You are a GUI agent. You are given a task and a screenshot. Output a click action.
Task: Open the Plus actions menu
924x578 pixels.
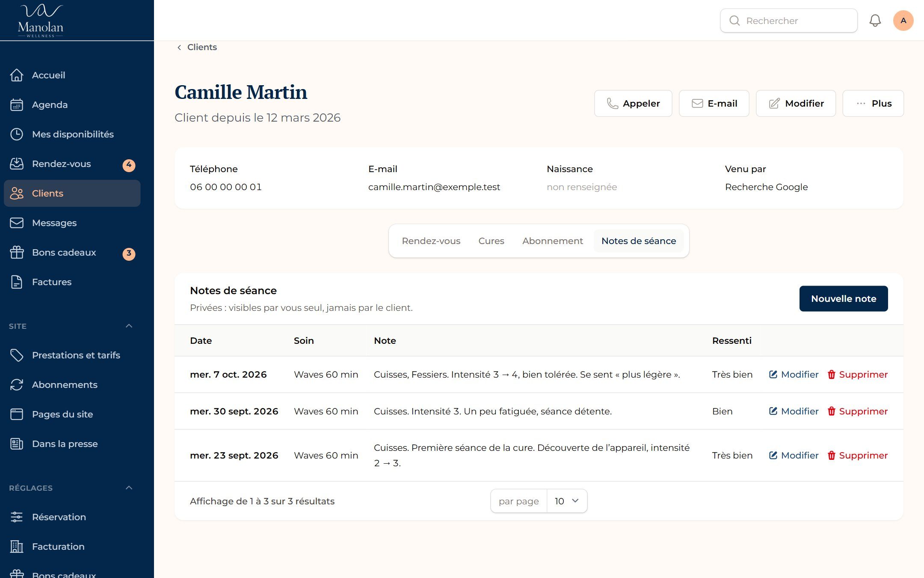point(873,103)
